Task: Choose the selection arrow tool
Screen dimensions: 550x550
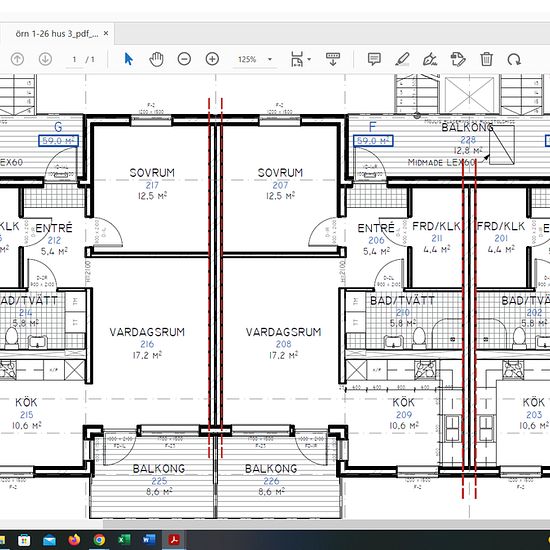Action: point(128,59)
